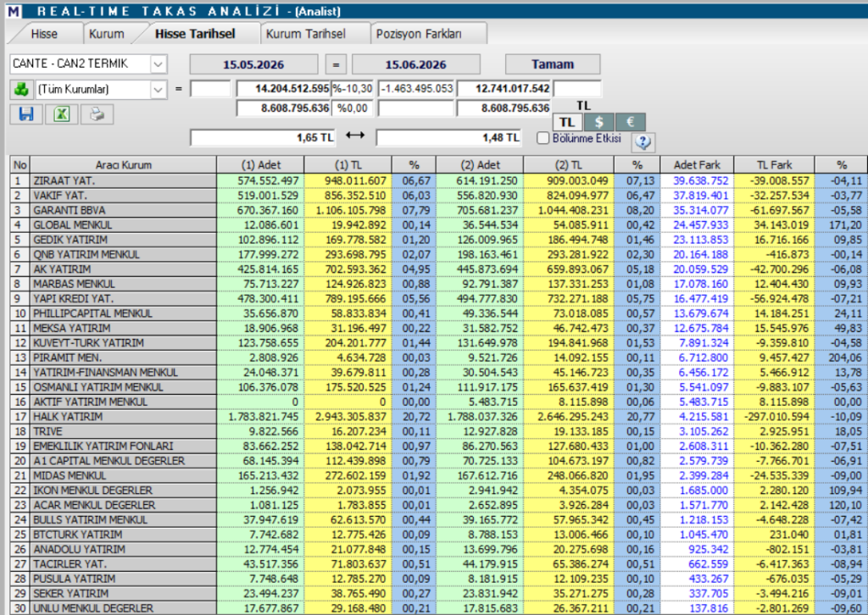Image resolution: width=868 pixels, height=615 pixels.
Task: Click the empty field right of 12.741.017.542
Action: point(576,88)
